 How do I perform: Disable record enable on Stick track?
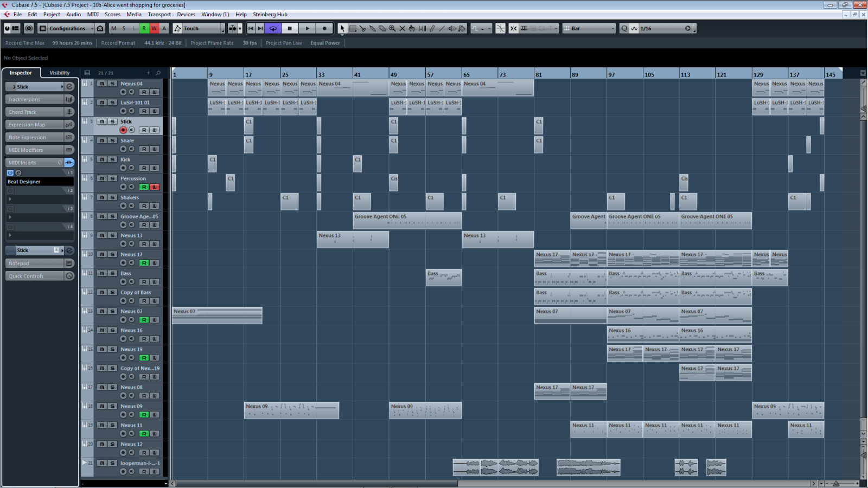pos(123,130)
